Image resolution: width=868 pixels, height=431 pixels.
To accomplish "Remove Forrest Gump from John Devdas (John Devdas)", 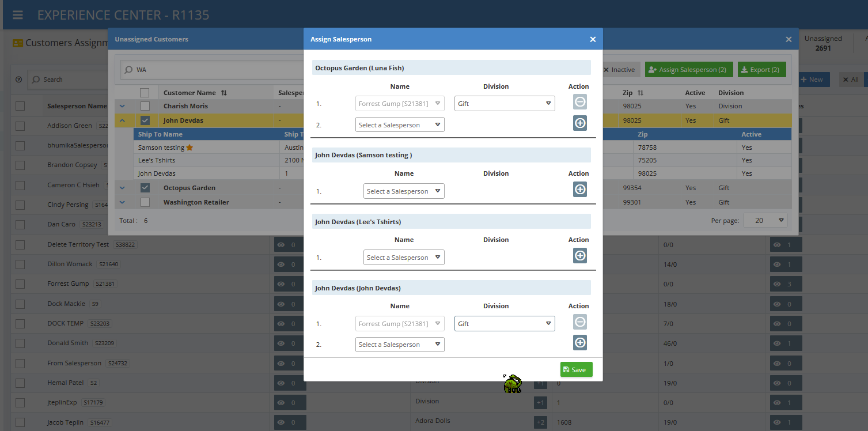I will coord(579,322).
